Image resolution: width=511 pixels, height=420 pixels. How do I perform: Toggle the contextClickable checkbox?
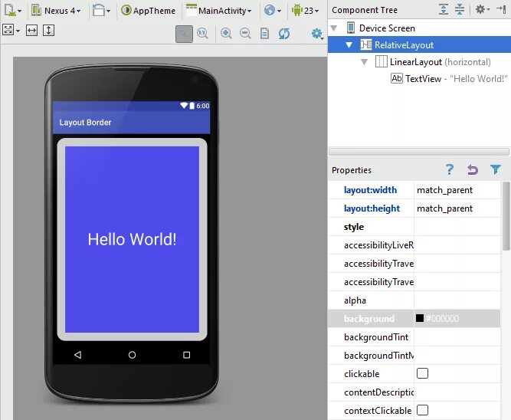[422, 410]
